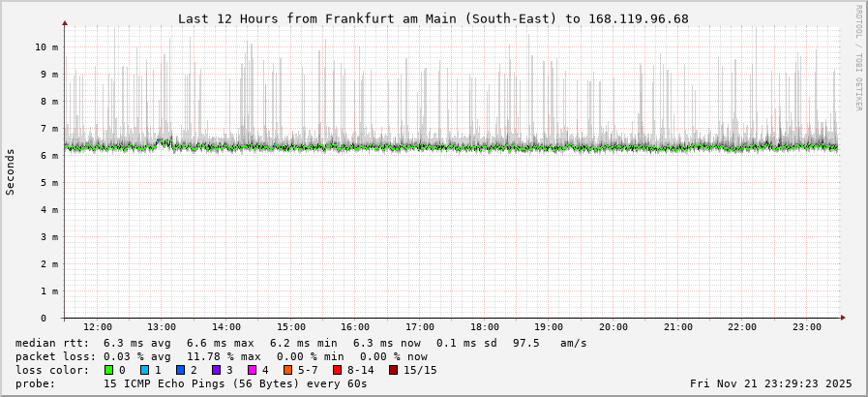Click the 12:00 time axis label
The image size is (868, 397).
(98, 327)
